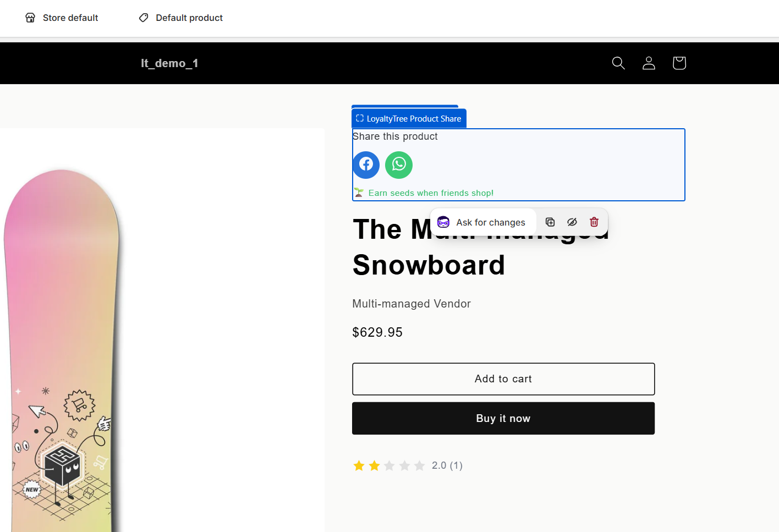This screenshot has height=532, width=779.
Task: Share the product via Facebook icon
Action: [366, 164]
